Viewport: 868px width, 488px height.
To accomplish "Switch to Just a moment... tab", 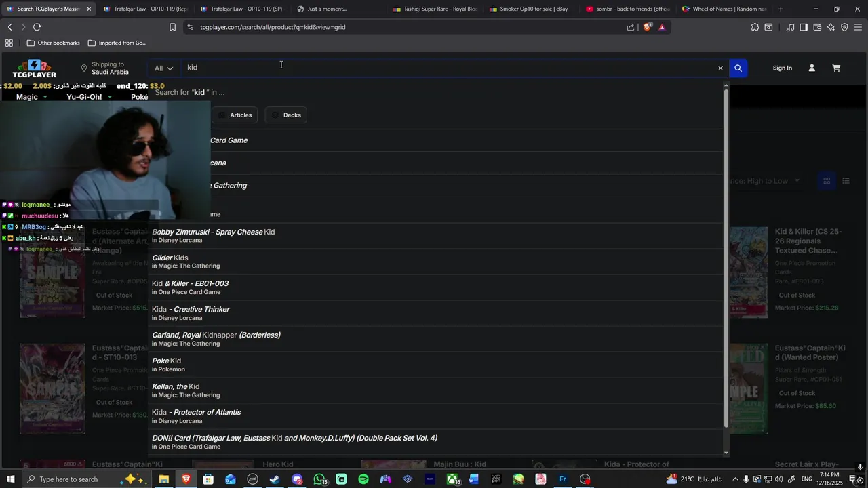I will click(x=339, y=9).
